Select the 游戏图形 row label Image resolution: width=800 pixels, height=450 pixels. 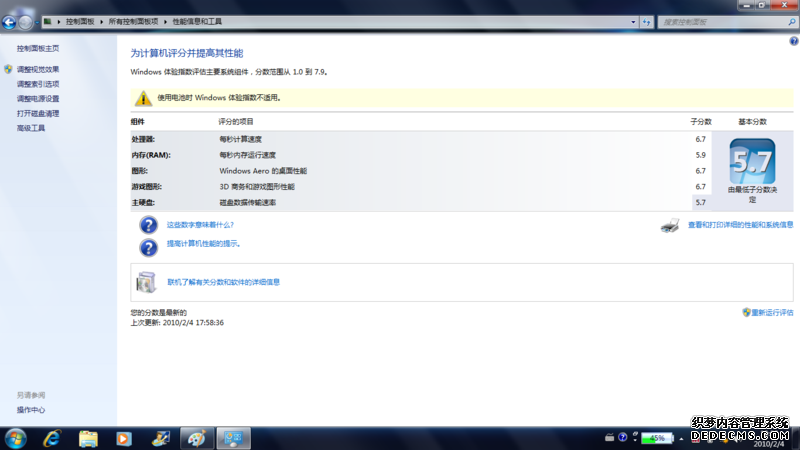[146, 187]
